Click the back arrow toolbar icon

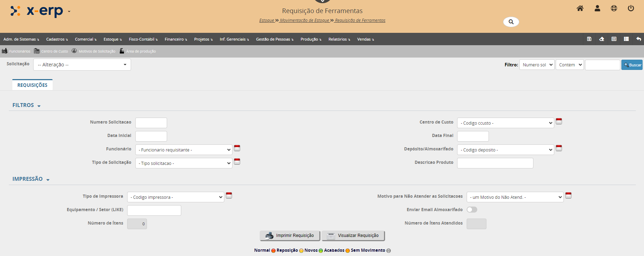(x=638, y=39)
